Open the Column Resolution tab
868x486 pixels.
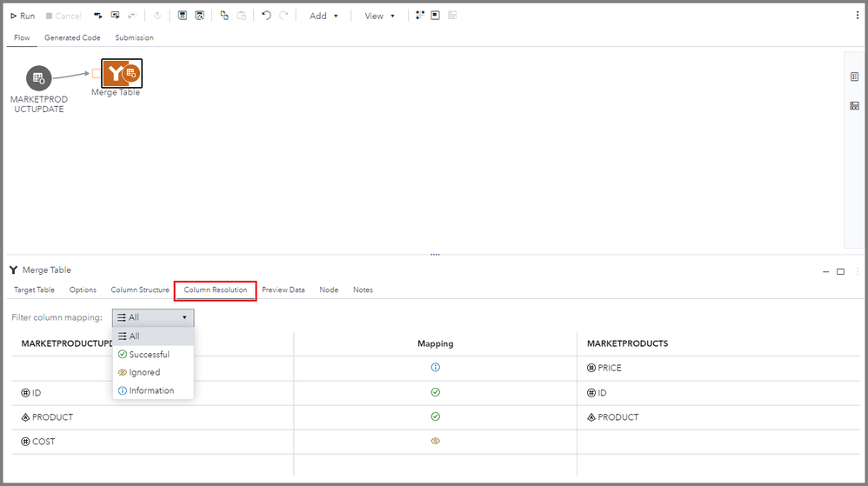click(216, 290)
